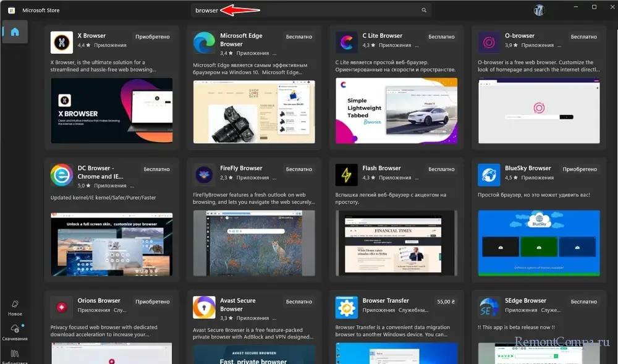Click the X Browser app icon

coord(62,42)
